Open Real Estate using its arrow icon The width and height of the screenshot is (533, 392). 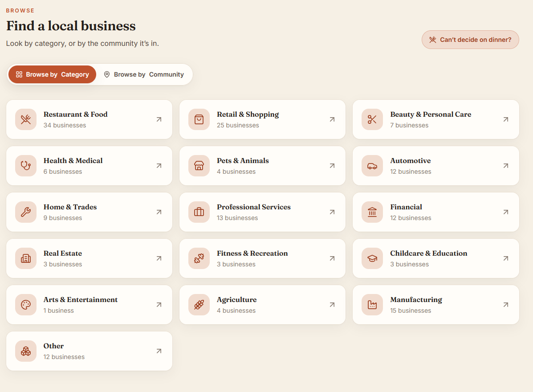[159, 258]
